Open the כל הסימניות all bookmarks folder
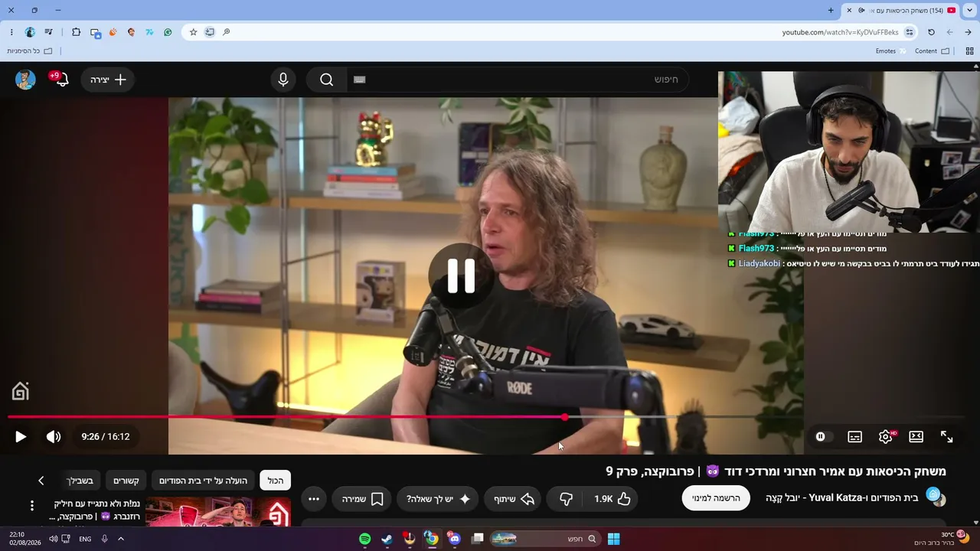This screenshot has height=551, width=980. pos(30,51)
